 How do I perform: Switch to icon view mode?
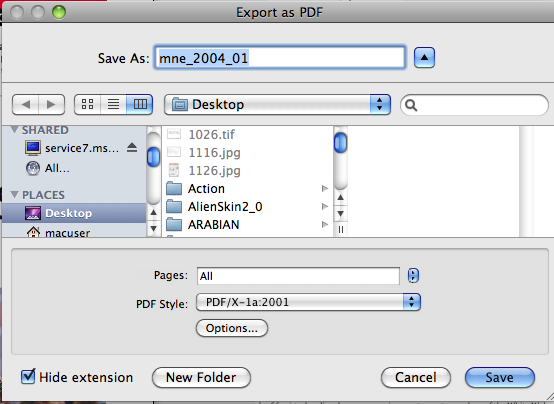pyautogui.click(x=87, y=104)
